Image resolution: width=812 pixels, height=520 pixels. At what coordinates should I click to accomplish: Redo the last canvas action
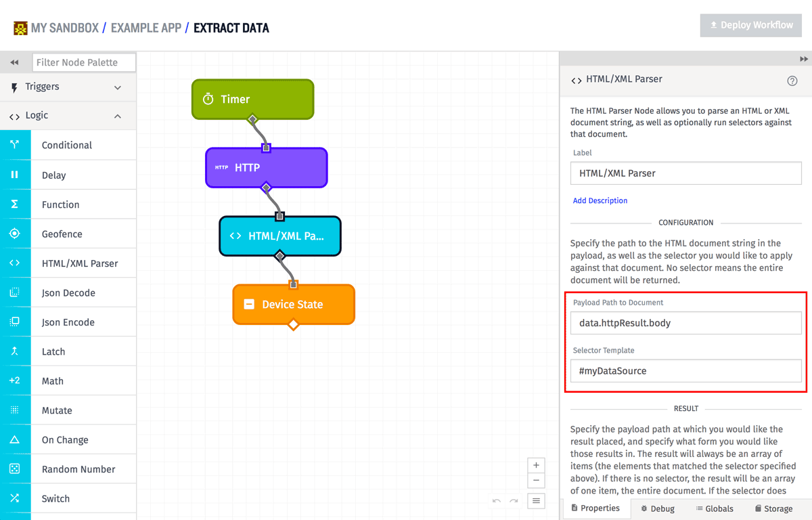click(x=514, y=501)
